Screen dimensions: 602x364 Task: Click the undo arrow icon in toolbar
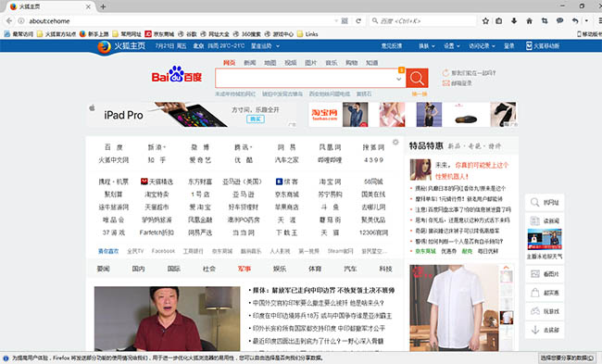click(575, 20)
